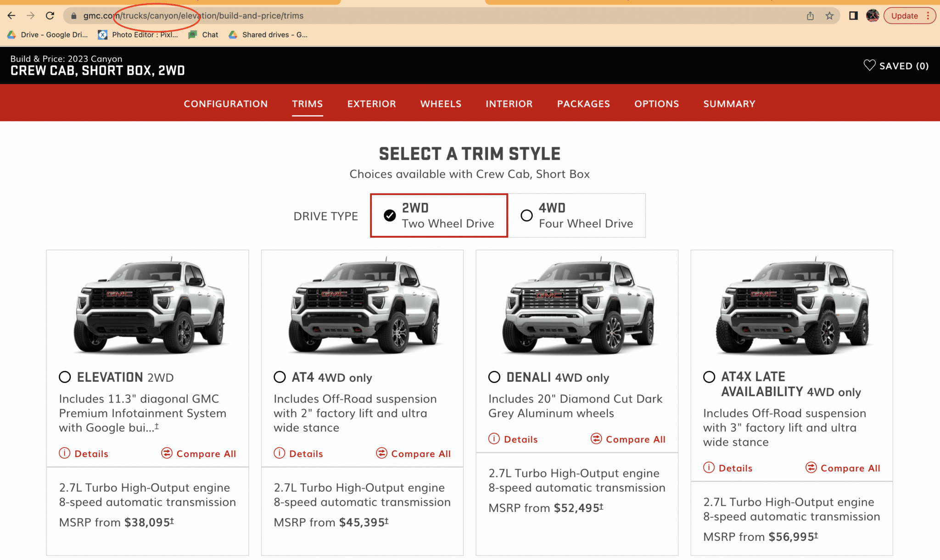The height and width of the screenshot is (560, 940).
Task: Click the MSRP from $52,495 price text
Action: (546, 508)
